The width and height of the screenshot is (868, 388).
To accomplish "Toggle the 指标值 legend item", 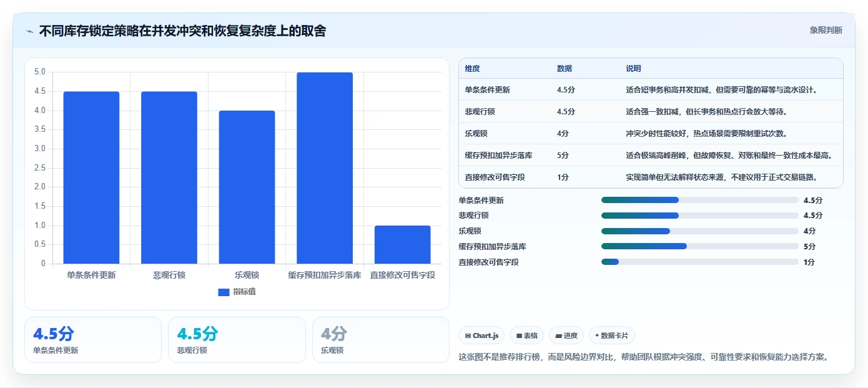I will 237,292.
